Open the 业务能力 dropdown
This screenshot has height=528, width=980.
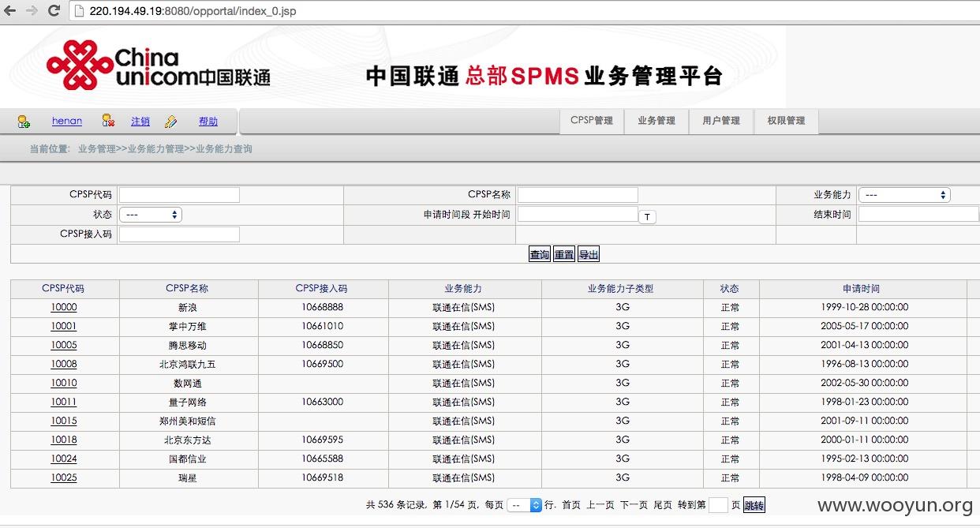(x=904, y=195)
